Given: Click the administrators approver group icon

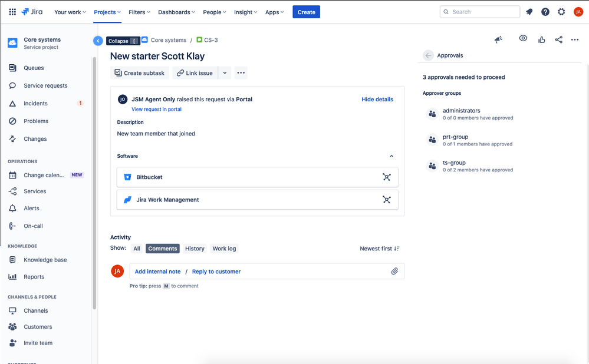Looking at the screenshot, I should [432, 114].
